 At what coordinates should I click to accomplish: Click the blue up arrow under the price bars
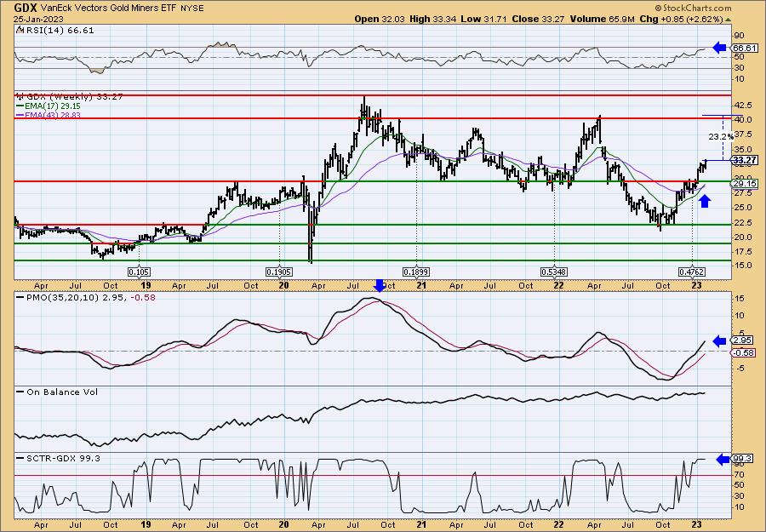704,200
